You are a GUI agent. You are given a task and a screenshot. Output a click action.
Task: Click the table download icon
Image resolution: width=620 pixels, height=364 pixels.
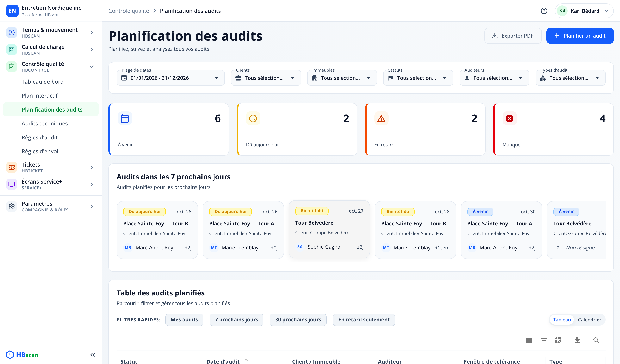tap(577, 340)
